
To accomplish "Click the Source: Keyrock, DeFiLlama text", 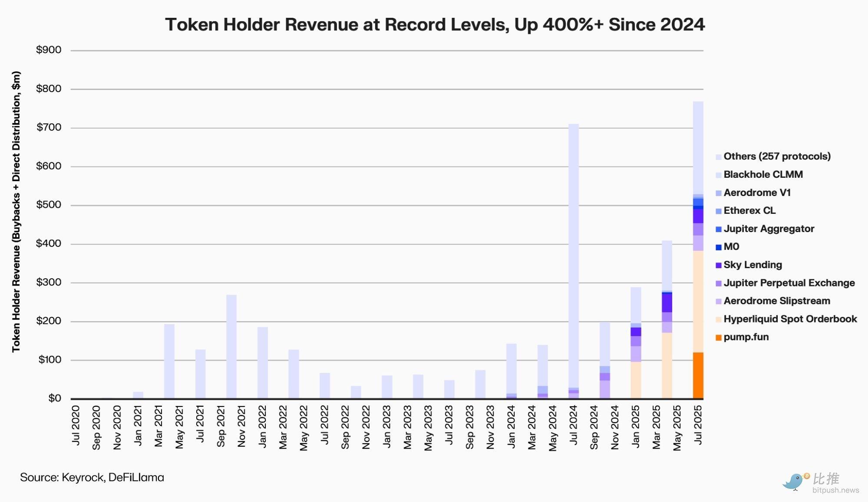I will (x=92, y=477).
